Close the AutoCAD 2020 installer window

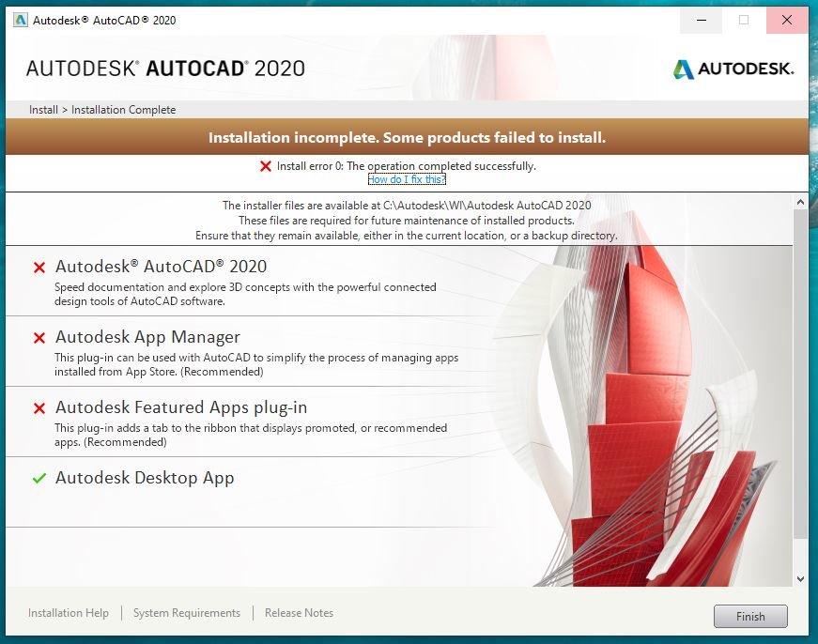pos(787,21)
